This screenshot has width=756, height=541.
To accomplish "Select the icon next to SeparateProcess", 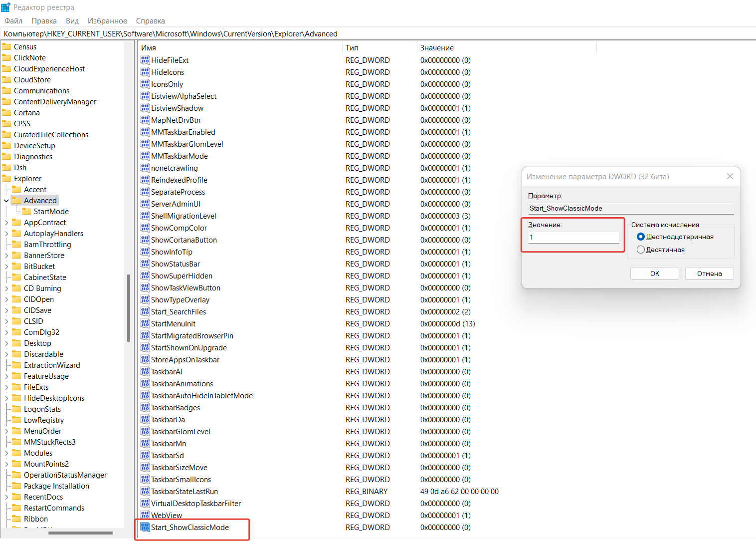I will pos(145,192).
